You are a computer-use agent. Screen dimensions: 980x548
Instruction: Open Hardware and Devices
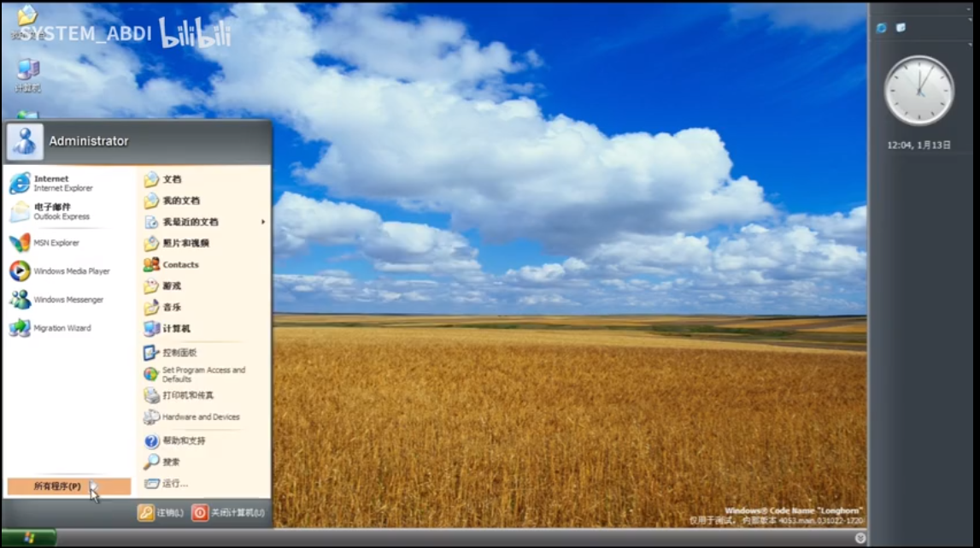pos(200,417)
